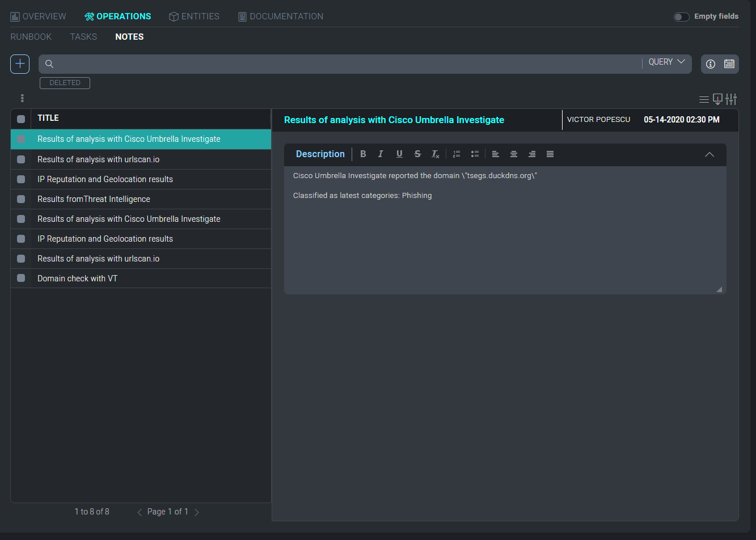756x540 pixels.
Task: Check the select-all checkbox beside TITLE
Action: [x=21, y=119]
